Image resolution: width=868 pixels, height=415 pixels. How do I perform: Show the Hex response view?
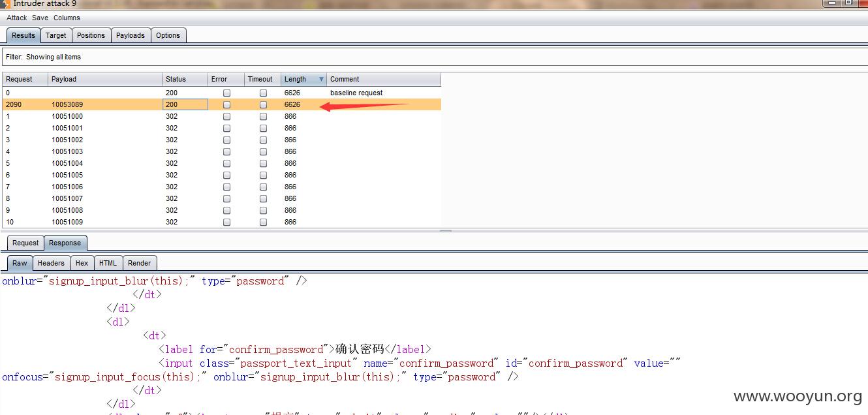(82, 263)
